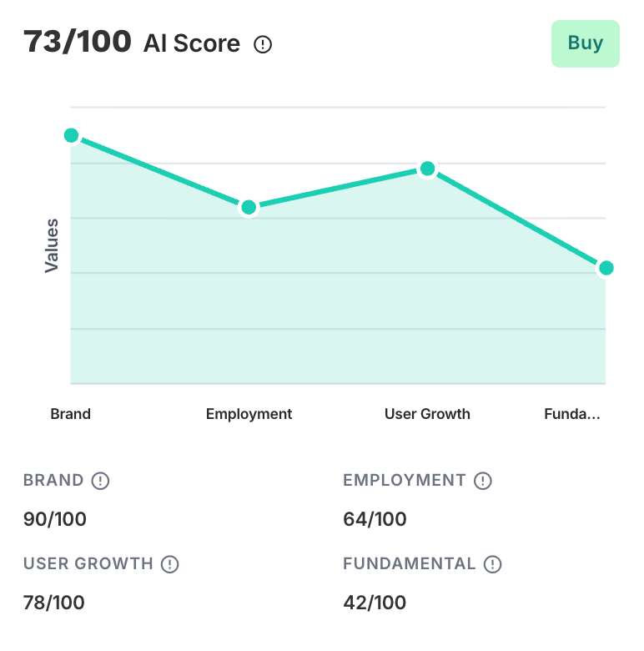This screenshot has height=651, width=644.
Task: Open the AI Score info icon
Action: tap(263, 44)
